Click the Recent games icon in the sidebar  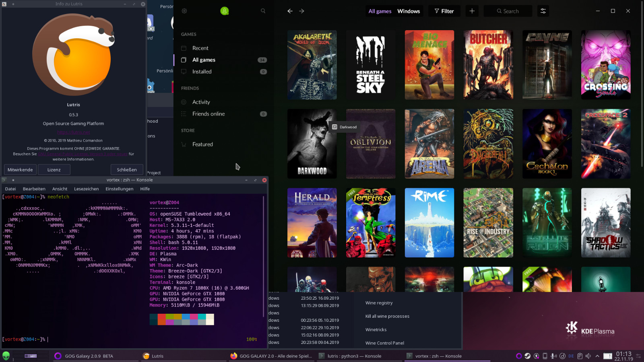[184, 48]
